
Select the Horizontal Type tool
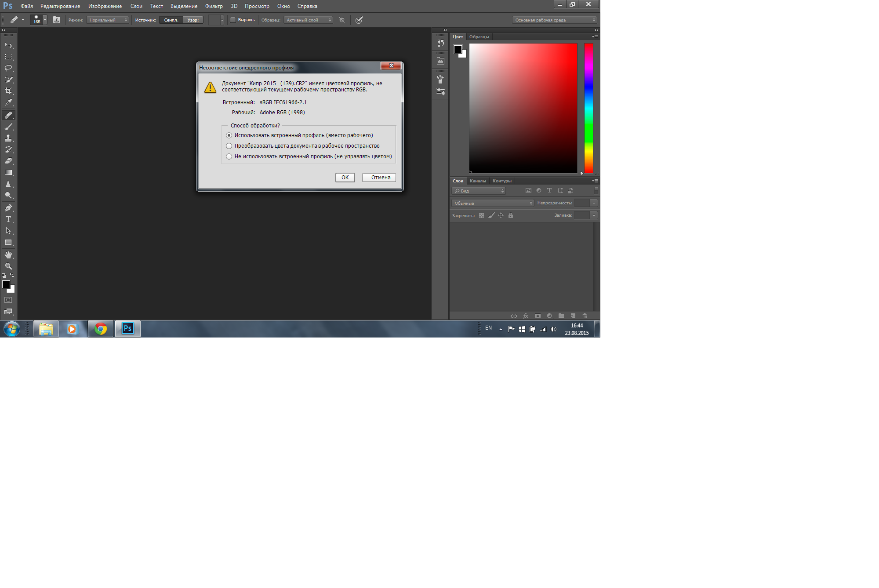(8, 219)
